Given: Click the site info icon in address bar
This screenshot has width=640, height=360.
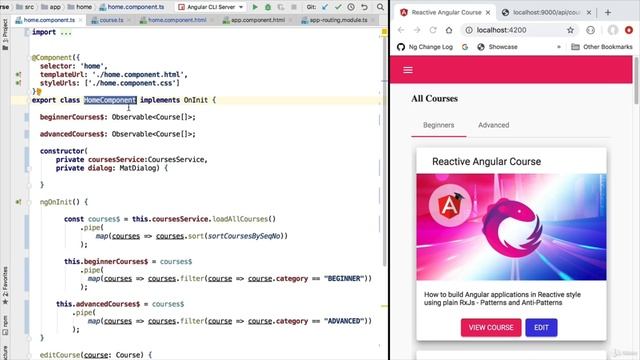Looking at the screenshot, I should coord(469,30).
